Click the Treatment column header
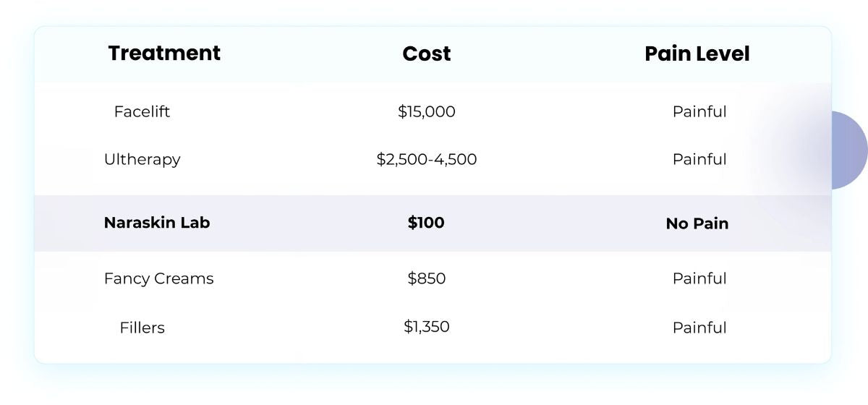The image size is (868, 405). [164, 54]
